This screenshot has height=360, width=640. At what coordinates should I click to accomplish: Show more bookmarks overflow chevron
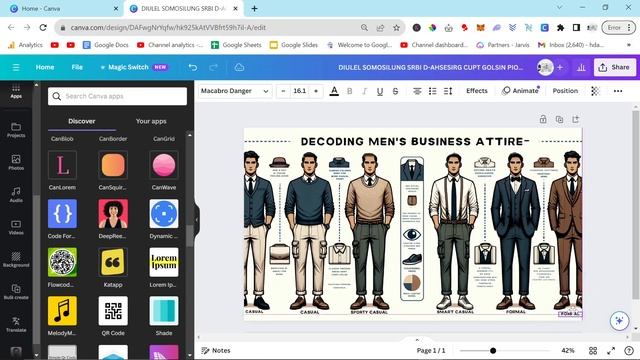[x=629, y=45]
